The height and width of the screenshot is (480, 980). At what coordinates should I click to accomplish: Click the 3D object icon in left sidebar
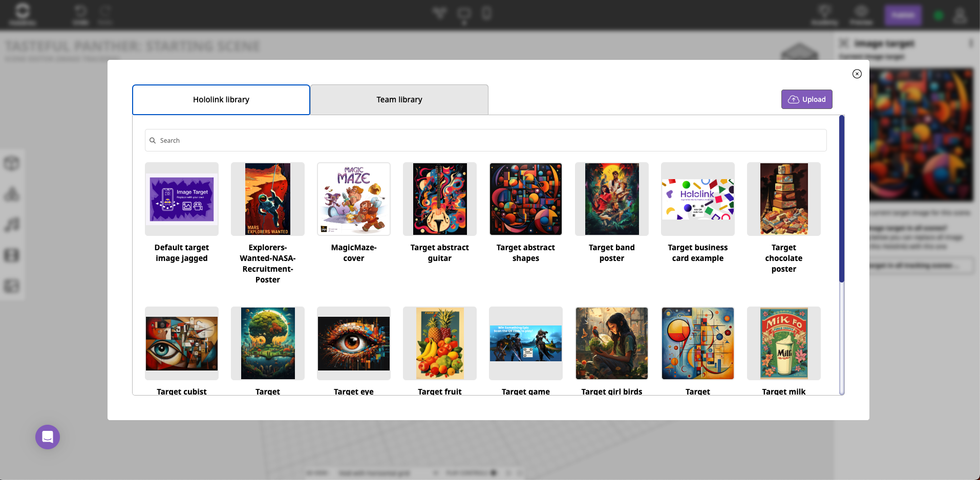coord(12,164)
